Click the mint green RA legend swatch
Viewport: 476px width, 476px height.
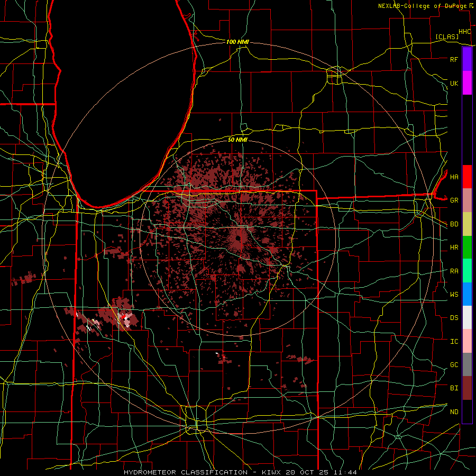tap(467, 271)
